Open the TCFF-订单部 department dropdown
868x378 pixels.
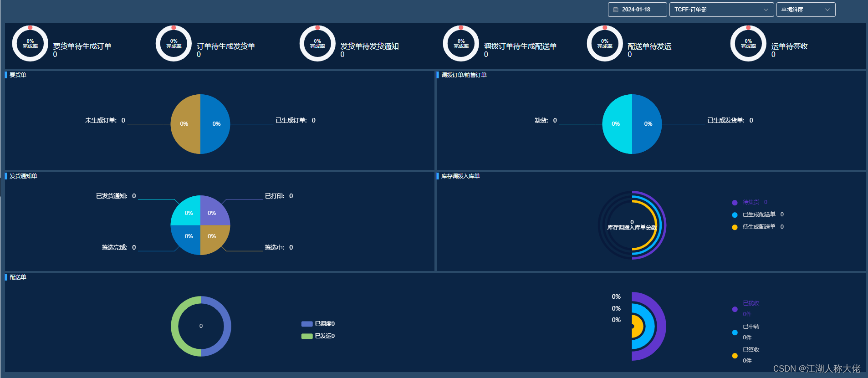[721, 10]
